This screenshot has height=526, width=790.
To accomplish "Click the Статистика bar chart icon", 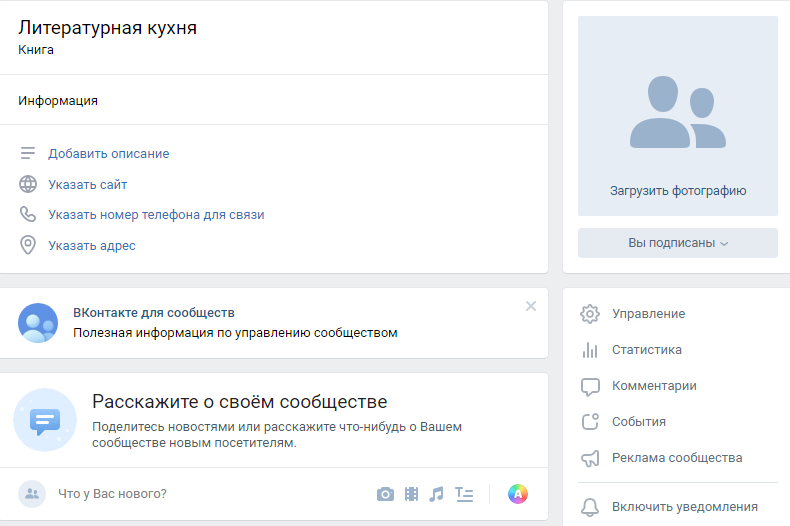I will [x=590, y=350].
